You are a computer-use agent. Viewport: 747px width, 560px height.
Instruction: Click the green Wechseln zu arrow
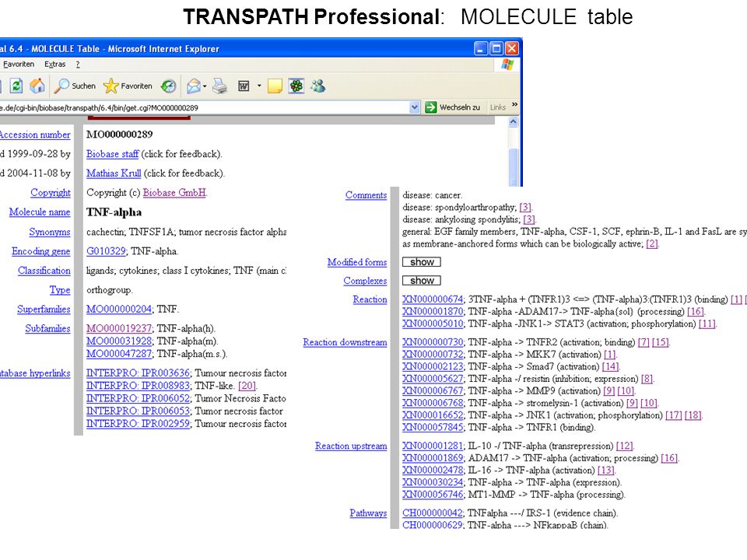430,107
